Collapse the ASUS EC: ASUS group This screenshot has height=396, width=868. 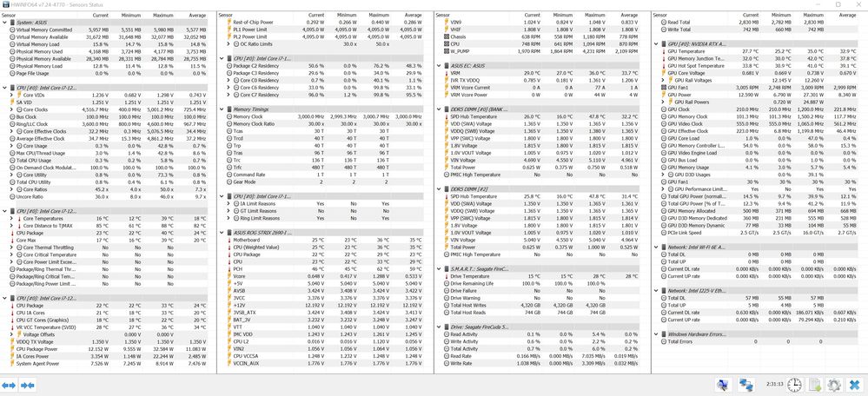pos(439,65)
